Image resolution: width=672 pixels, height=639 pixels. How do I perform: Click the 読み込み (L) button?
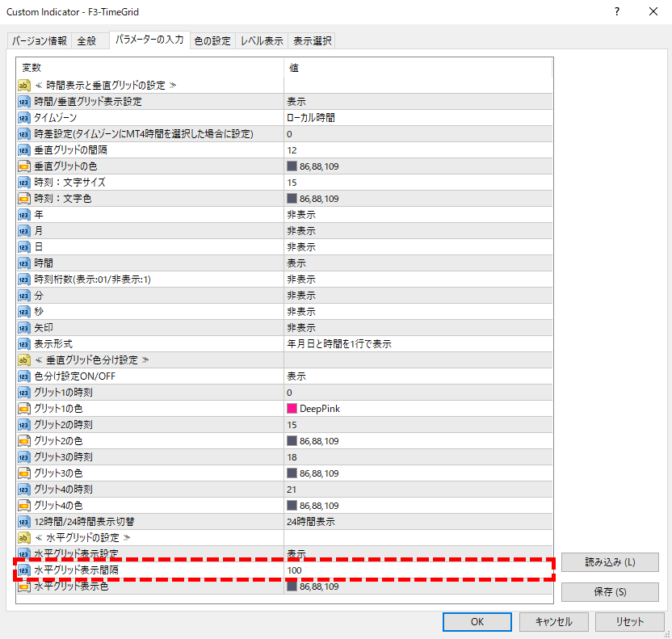tap(610, 562)
